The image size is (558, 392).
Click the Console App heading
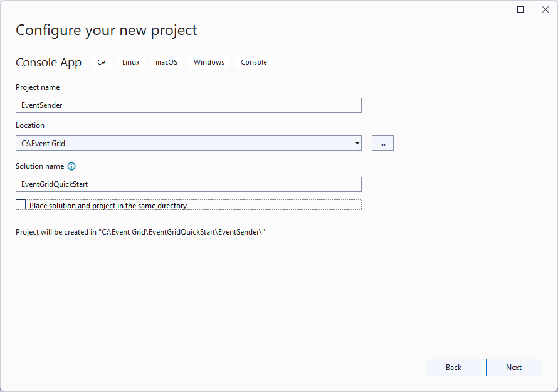click(48, 62)
